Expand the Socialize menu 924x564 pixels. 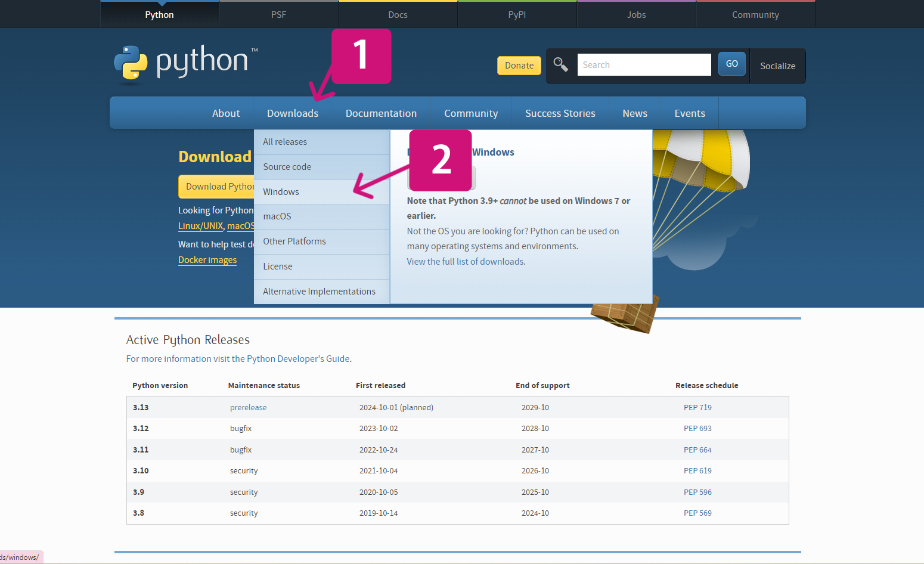pyautogui.click(x=777, y=66)
